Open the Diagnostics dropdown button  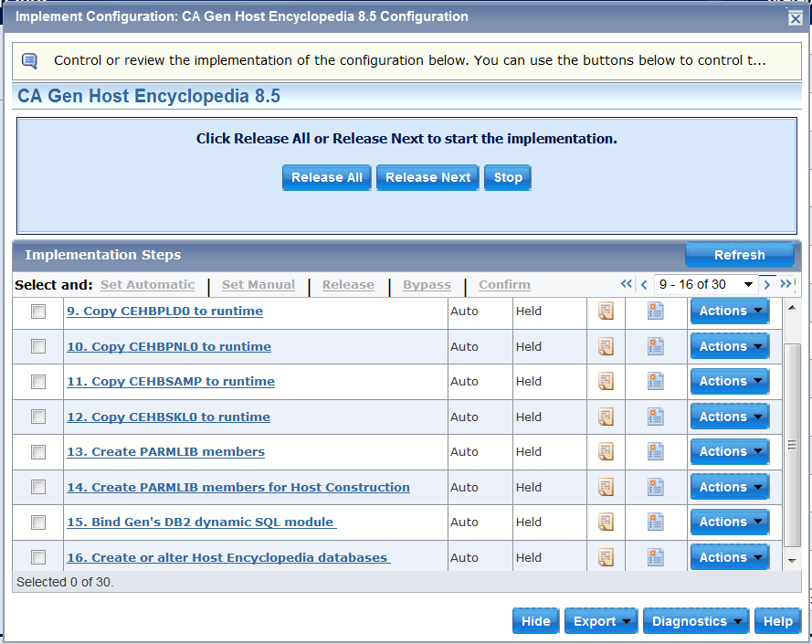[695, 621]
